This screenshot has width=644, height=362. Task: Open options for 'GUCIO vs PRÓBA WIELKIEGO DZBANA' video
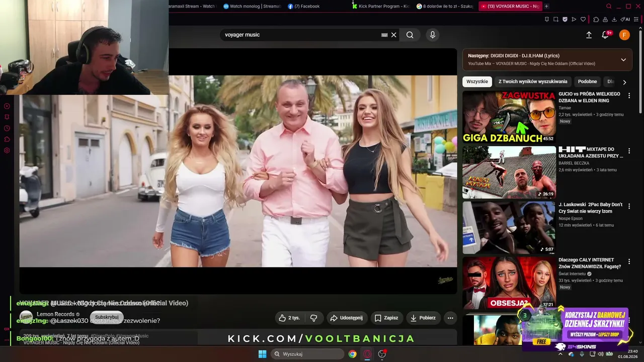click(x=629, y=96)
